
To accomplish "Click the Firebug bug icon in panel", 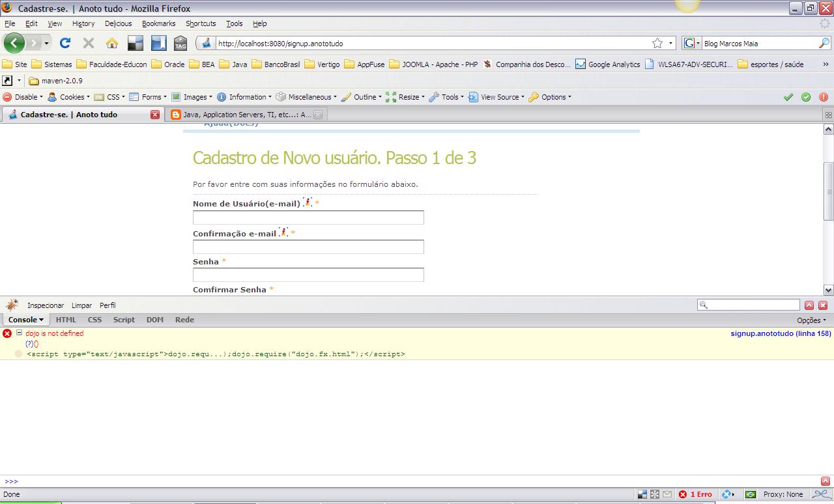I will click(x=12, y=305).
